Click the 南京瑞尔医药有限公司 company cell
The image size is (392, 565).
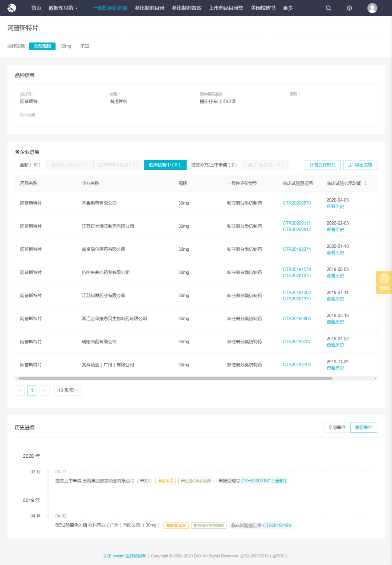103,249
